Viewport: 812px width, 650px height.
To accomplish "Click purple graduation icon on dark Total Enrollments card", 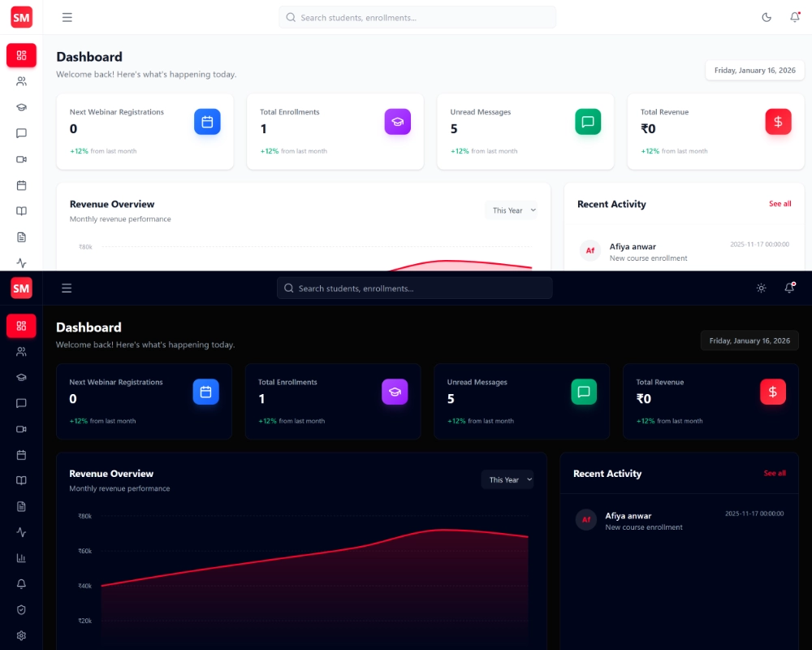I will click(395, 392).
